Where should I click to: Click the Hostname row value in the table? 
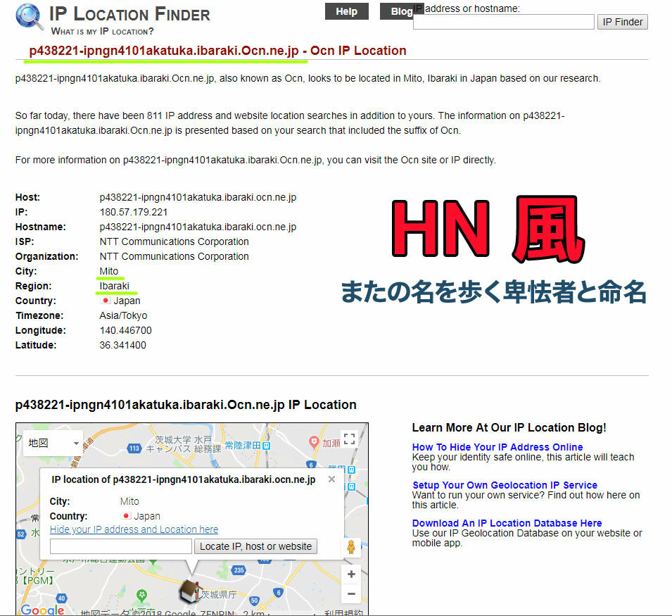(x=198, y=227)
